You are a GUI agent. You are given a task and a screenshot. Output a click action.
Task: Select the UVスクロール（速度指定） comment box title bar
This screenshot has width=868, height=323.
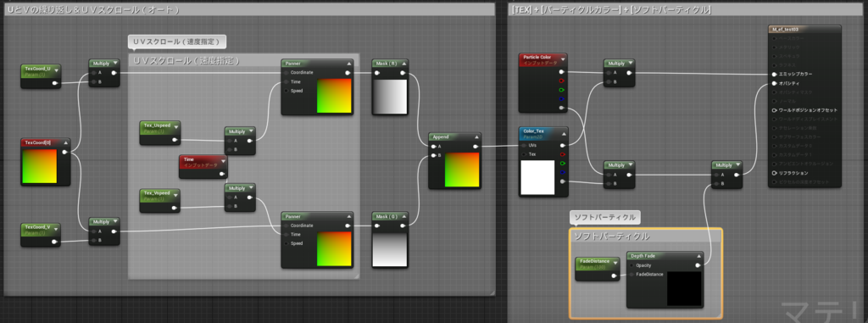click(244, 61)
